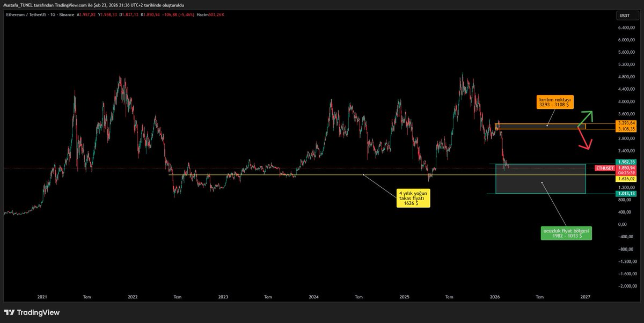Click the 4.000,00 price axis label

(x=627, y=101)
